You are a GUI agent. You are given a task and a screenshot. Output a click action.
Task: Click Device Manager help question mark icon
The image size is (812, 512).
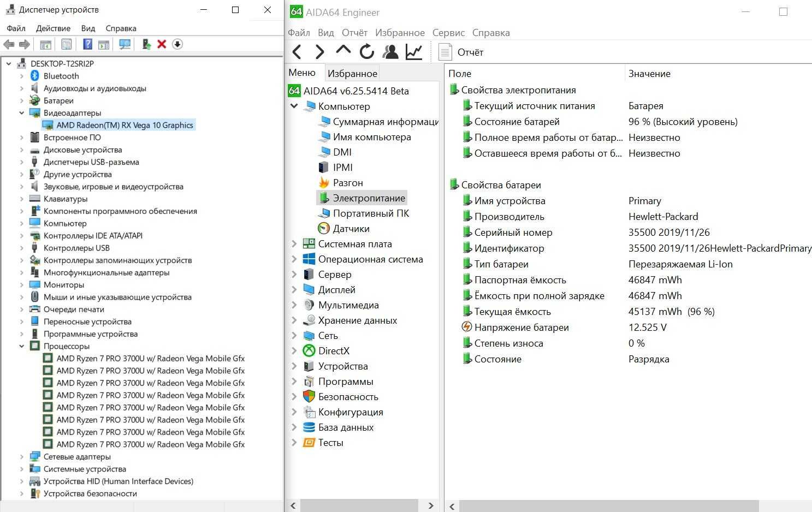tap(87, 44)
